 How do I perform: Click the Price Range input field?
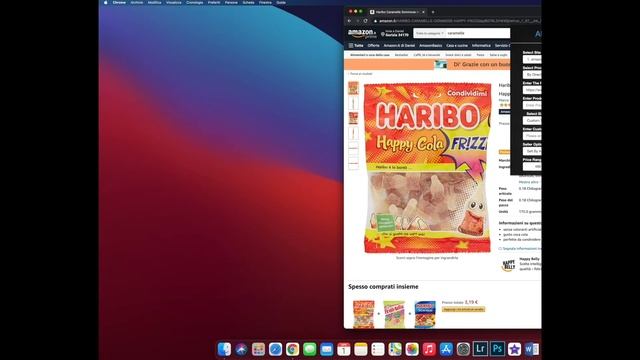click(x=532, y=167)
